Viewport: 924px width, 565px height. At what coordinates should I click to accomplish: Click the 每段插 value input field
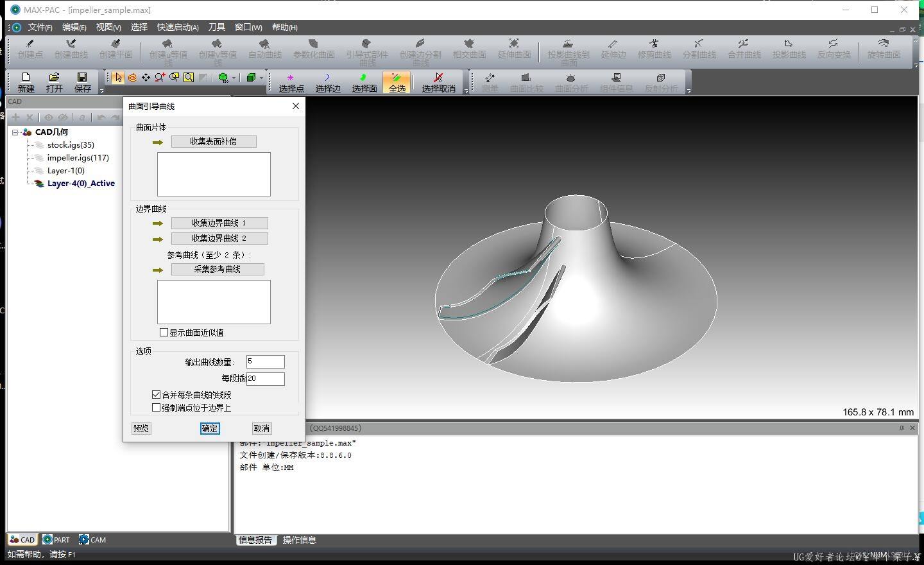(x=266, y=379)
